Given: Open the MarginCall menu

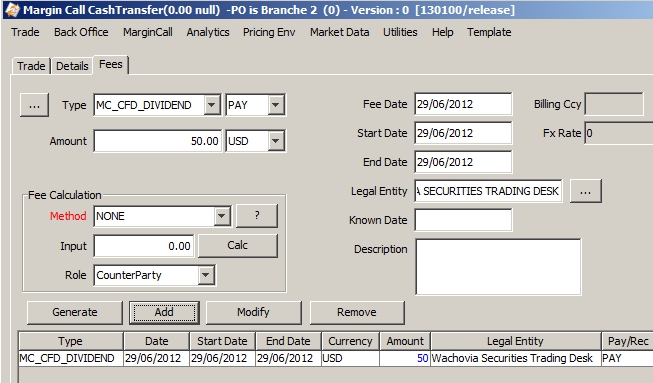Looking at the screenshot, I should (x=148, y=32).
